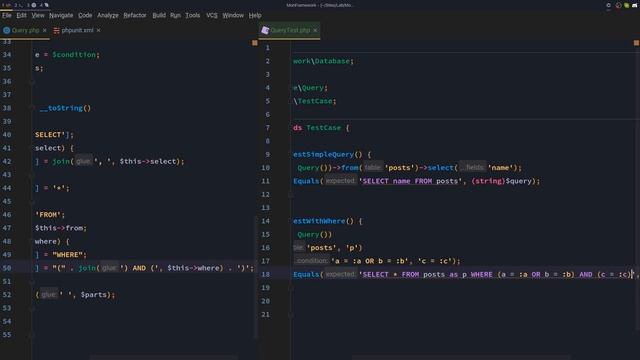
Task: Click the $condition variable on line 34
Action: (73, 55)
